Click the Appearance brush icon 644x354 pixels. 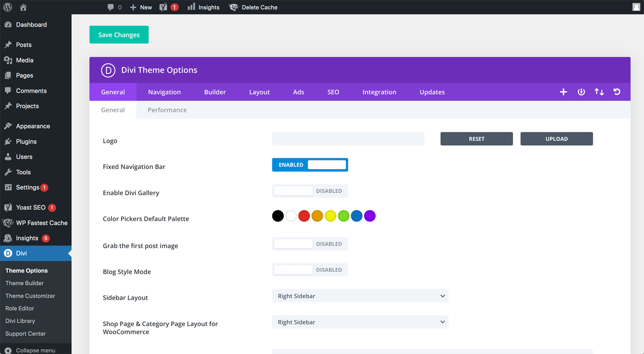click(x=8, y=126)
